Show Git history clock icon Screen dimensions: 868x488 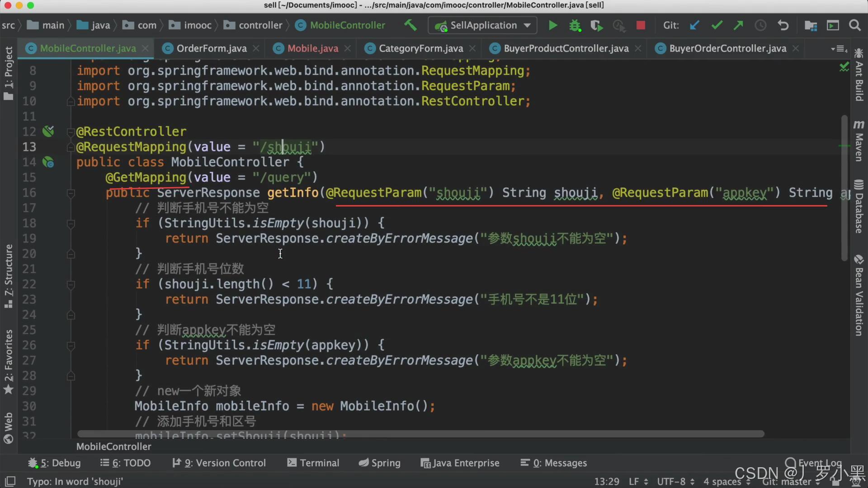coord(760,25)
